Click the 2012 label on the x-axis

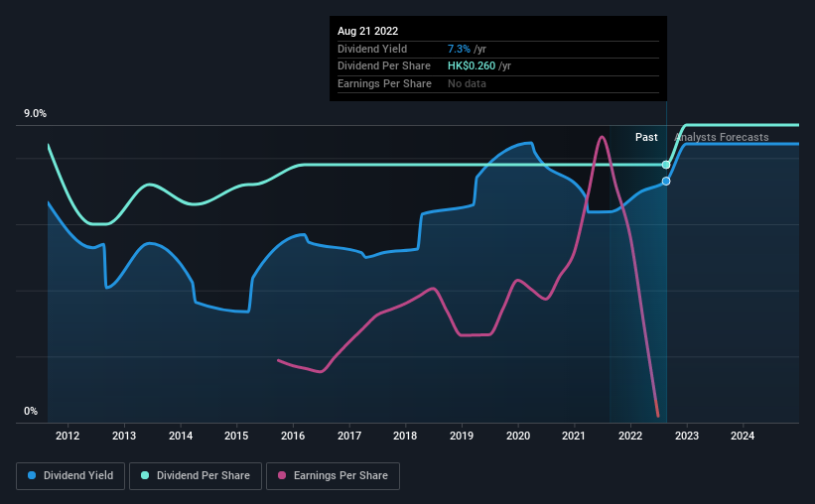click(x=68, y=436)
